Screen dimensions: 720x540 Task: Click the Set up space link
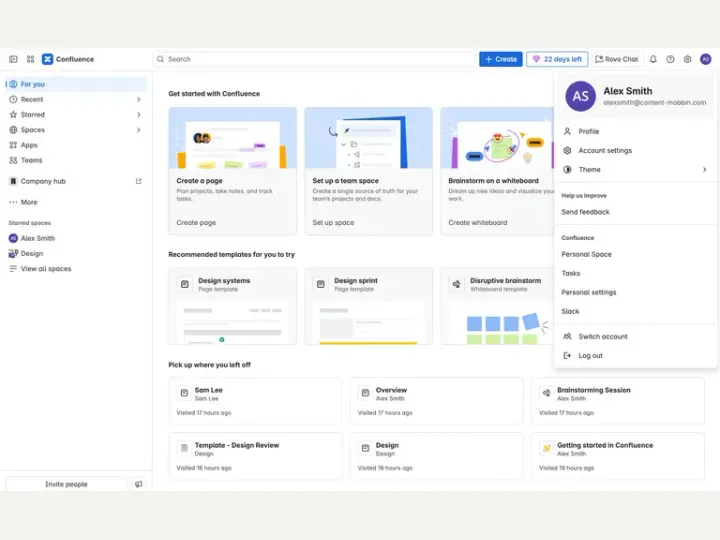point(333,222)
